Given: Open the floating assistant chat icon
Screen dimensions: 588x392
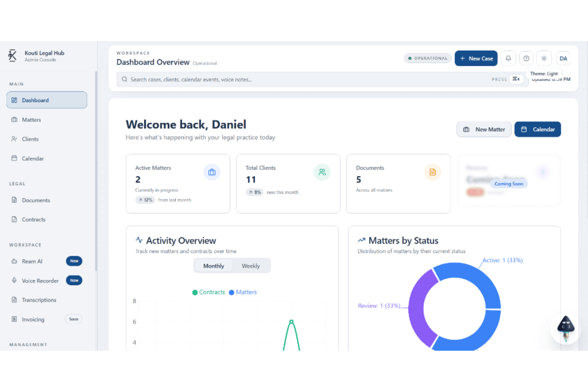Looking at the screenshot, I should pos(566,329).
